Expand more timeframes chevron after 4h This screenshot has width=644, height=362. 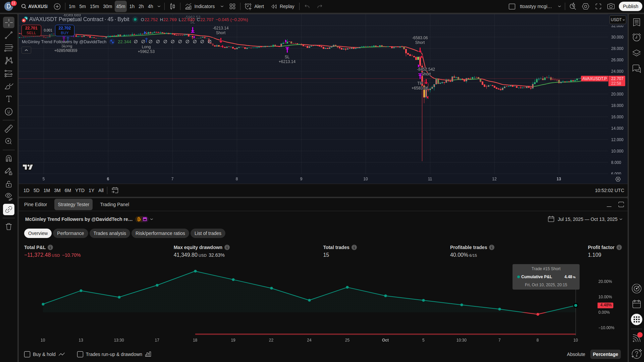[159, 6]
